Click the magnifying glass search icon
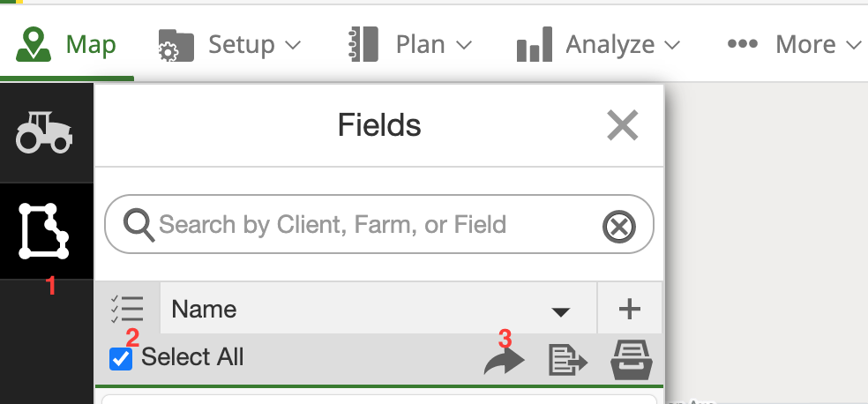Viewport: 868px width, 404px height. (138, 225)
